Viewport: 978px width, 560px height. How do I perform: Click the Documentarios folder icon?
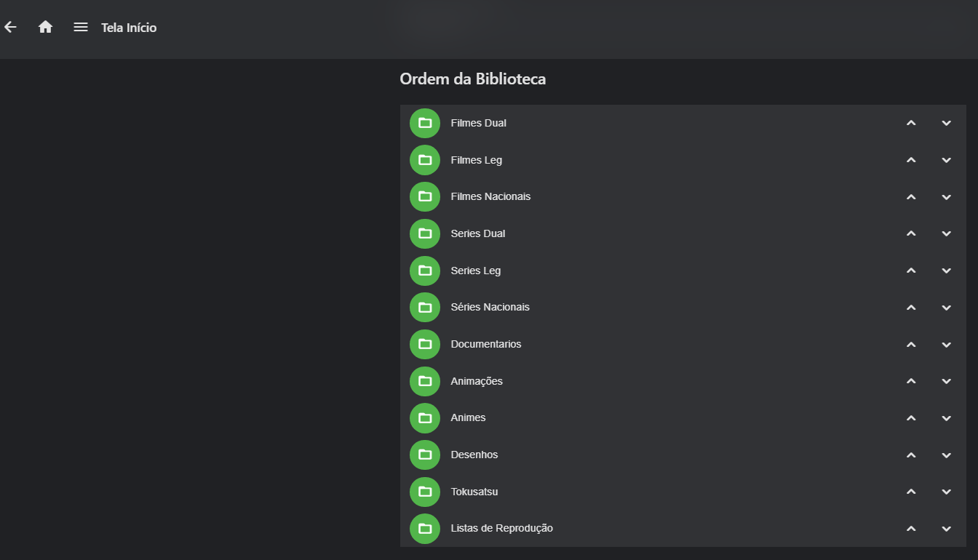coord(425,344)
